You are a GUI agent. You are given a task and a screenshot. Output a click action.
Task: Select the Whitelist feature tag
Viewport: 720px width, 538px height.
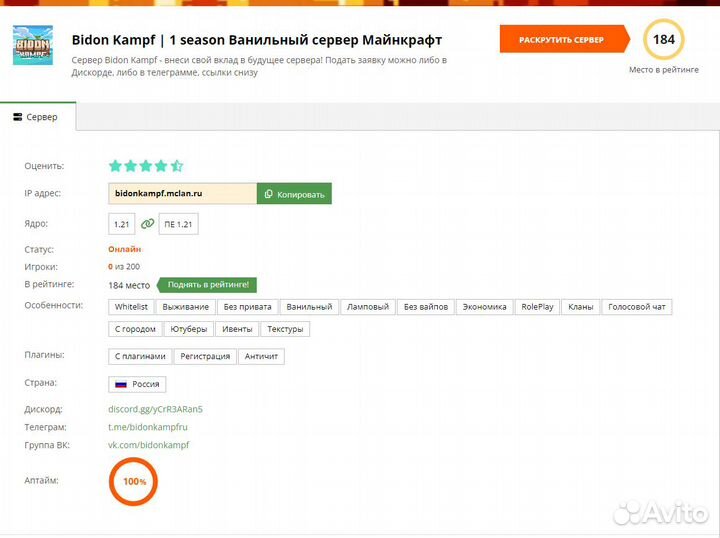click(131, 307)
